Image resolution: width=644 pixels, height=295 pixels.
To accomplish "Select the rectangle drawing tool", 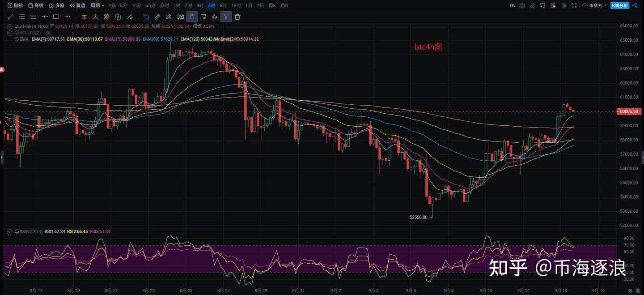I will click(56, 17).
